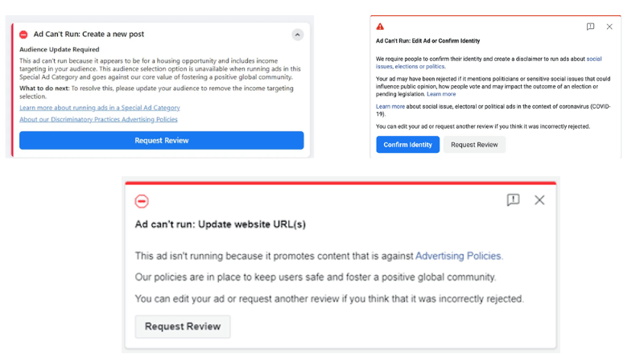Open 'About our Discriminatory Practices Advertising Policies' link
Screen dimensions: 644x362
[98, 119]
